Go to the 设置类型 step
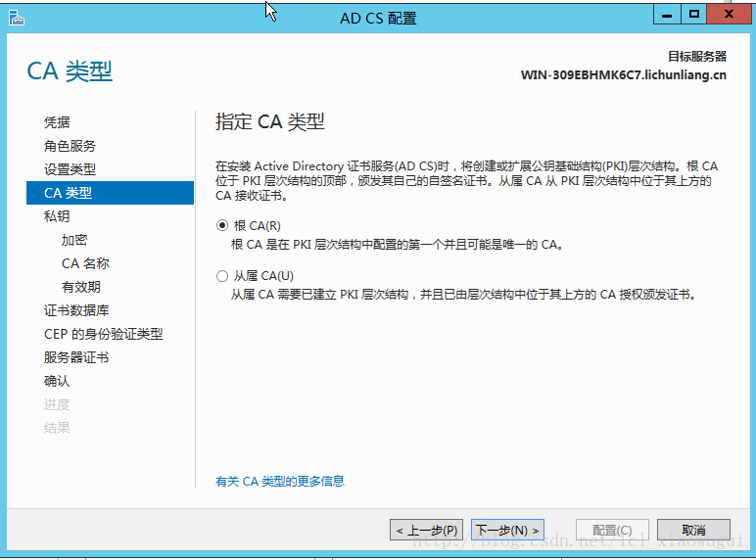Screen dimensions: 756x560 pyautogui.click(x=70, y=169)
